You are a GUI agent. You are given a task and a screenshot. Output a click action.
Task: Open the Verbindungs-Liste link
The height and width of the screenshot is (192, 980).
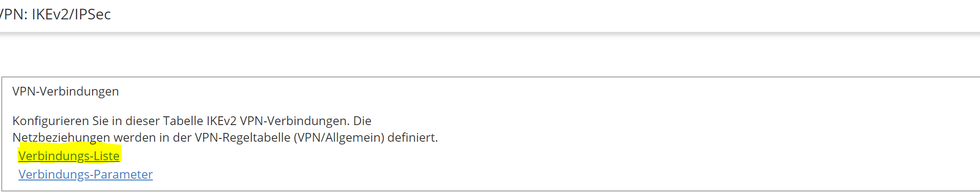pyautogui.click(x=69, y=156)
